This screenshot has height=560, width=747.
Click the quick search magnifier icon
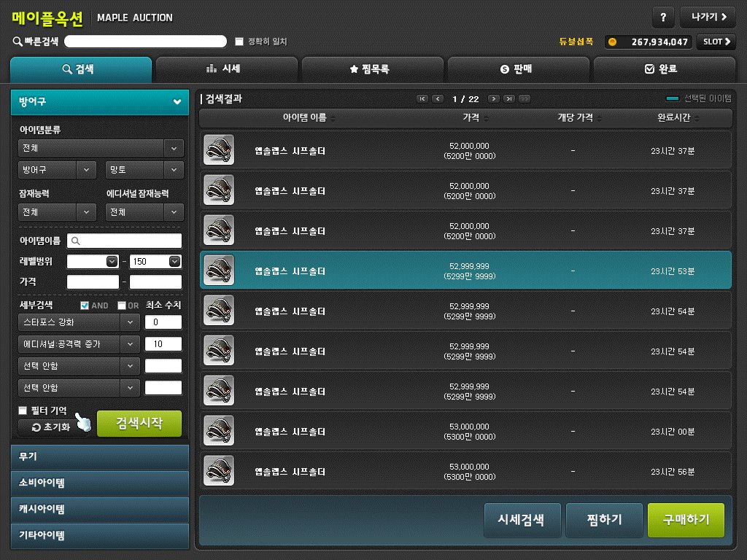[x=18, y=42]
